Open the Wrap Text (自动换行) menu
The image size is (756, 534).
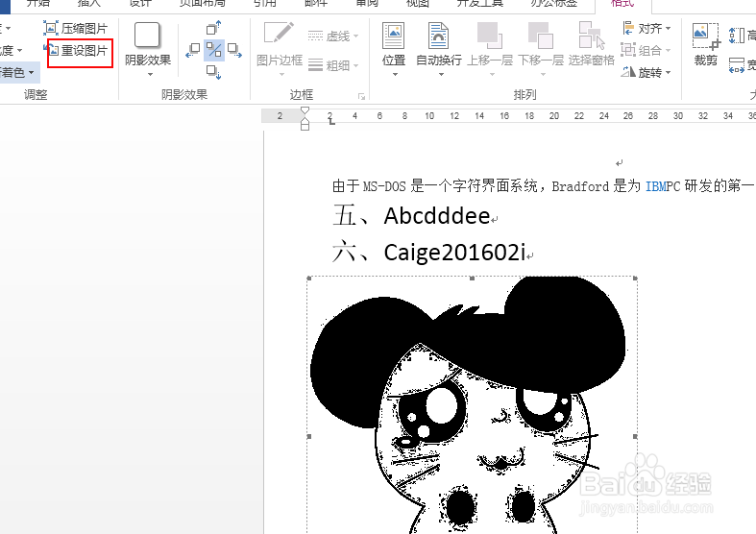click(439, 49)
